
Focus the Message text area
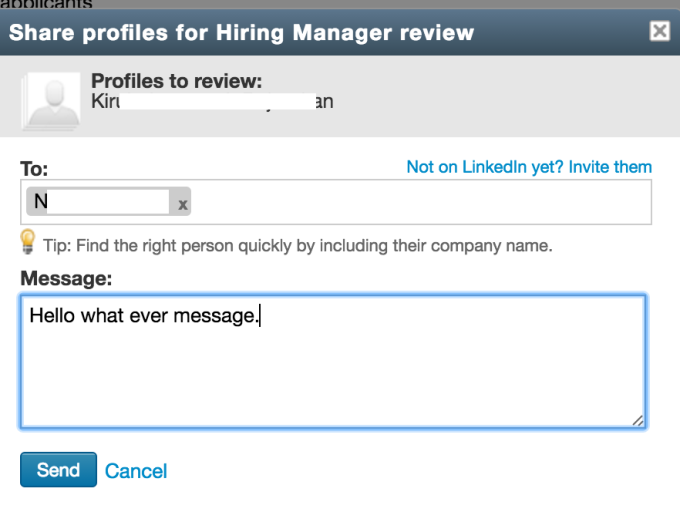pyautogui.click(x=332, y=370)
